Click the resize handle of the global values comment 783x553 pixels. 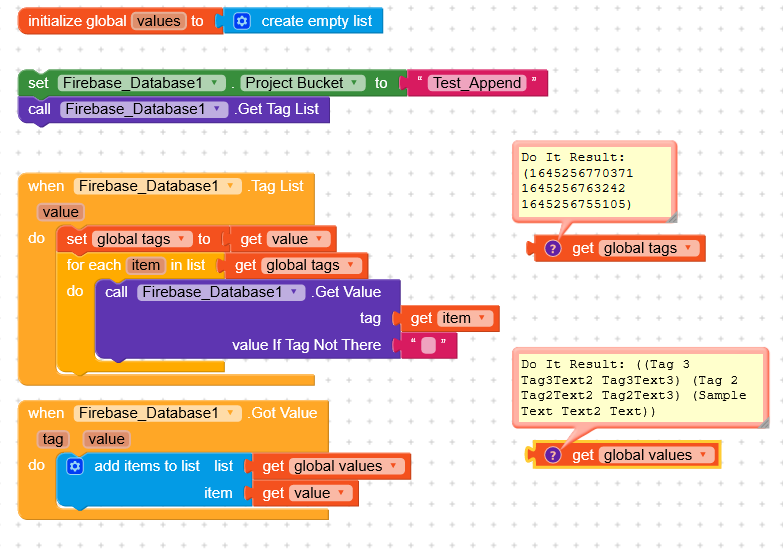[764, 424]
